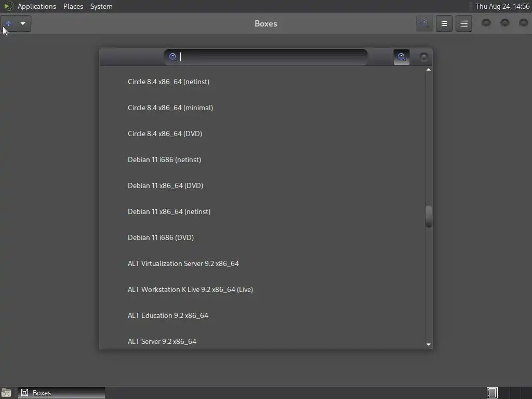Image resolution: width=532 pixels, height=399 pixels.
Task: Select Circle 8.4 x86_64 (netinst)
Action: click(262, 82)
